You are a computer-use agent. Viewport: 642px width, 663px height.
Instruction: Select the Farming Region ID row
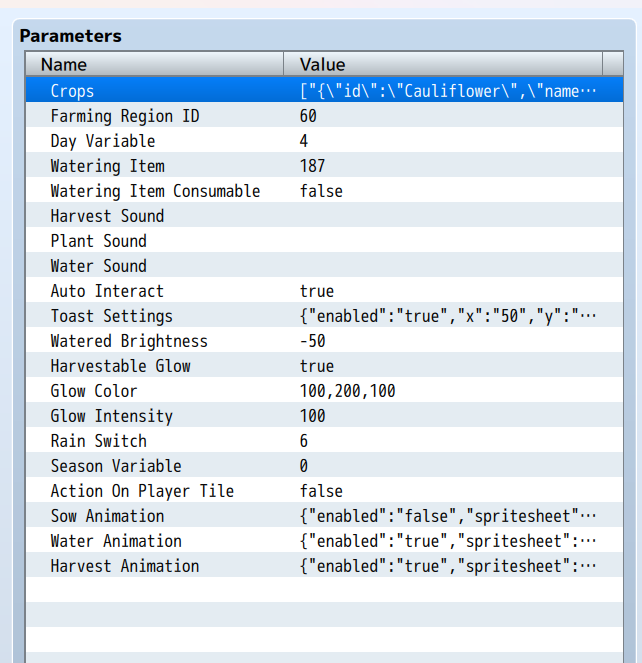click(x=125, y=116)
